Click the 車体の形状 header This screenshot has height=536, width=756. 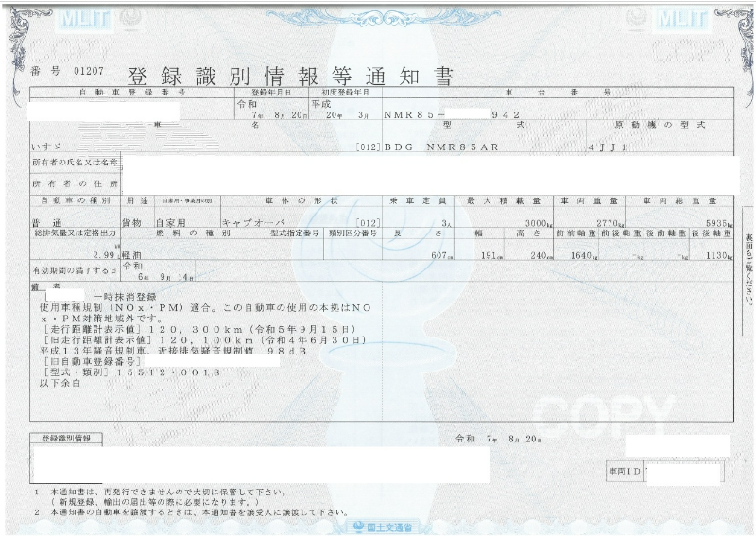click(x=301, y=200)
